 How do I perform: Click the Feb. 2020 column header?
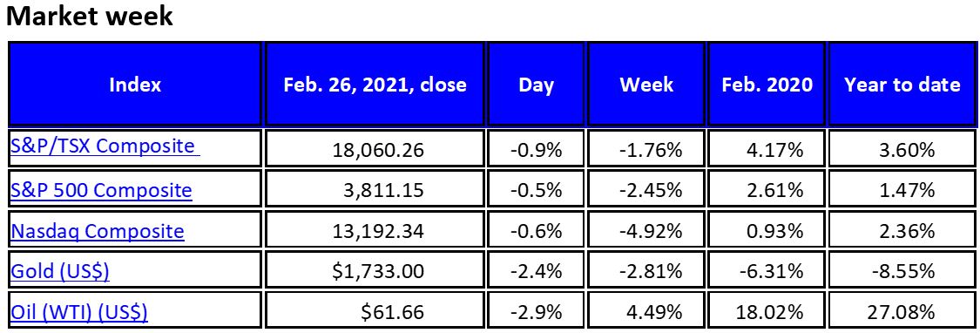point(767,84)
